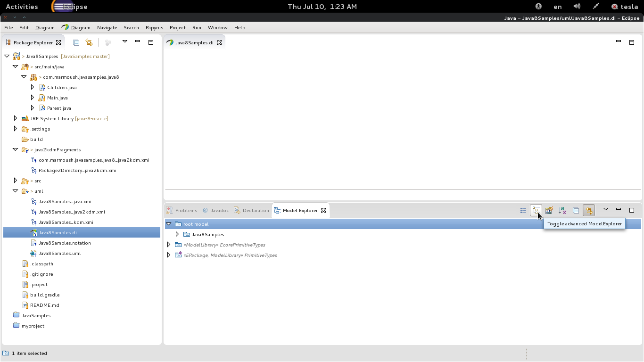Open the tesla user menu
The width and height of the screenshot is (644, 362).
[625, 7]
